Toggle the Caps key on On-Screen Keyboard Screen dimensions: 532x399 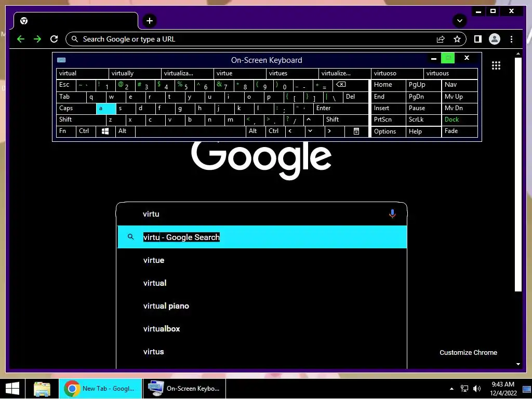76,109
